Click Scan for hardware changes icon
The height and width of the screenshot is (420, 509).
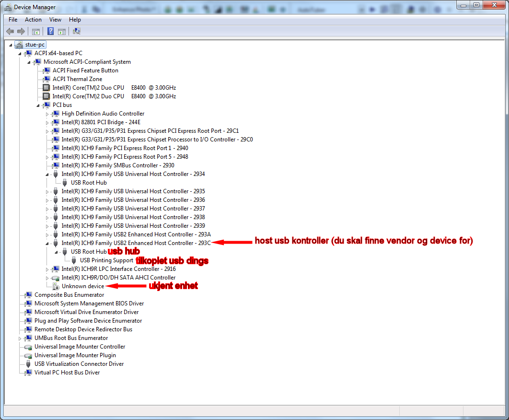[x=77, y=31]
